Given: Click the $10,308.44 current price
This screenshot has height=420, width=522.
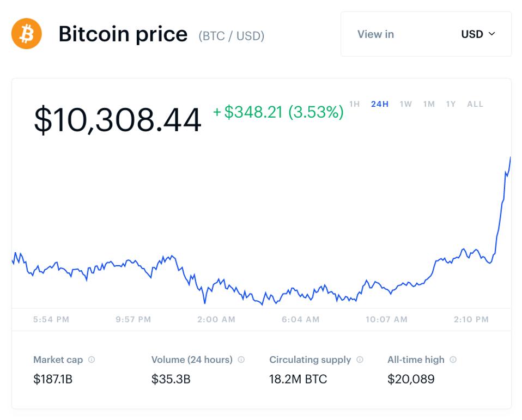Looking at the screenshot, I should pyautogui.click(x=118, y=120).
